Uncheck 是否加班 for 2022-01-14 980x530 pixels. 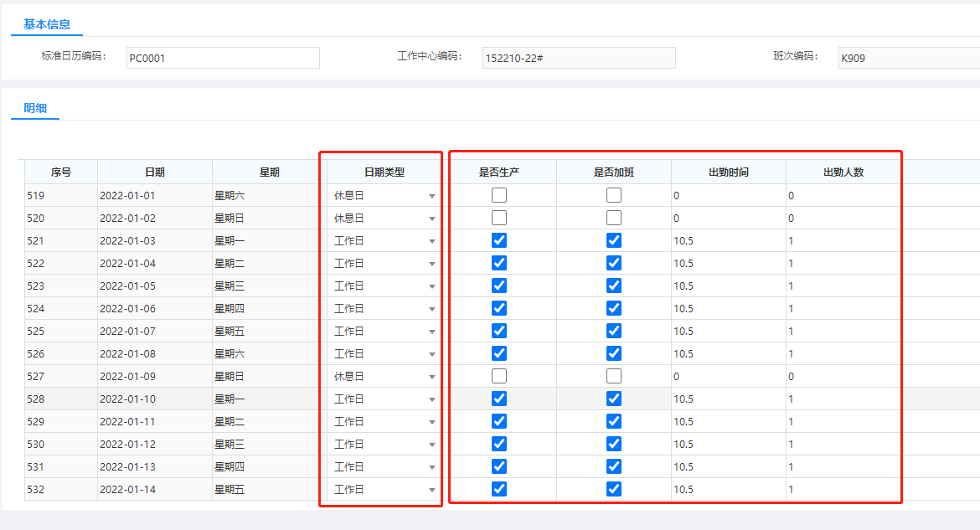pyautogui.click(x=614, y=489)
